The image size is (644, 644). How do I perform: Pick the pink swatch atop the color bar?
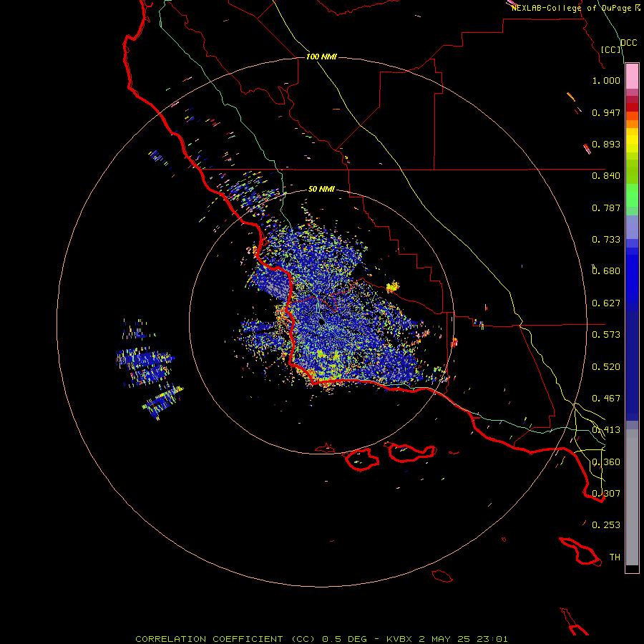point(632,77)
